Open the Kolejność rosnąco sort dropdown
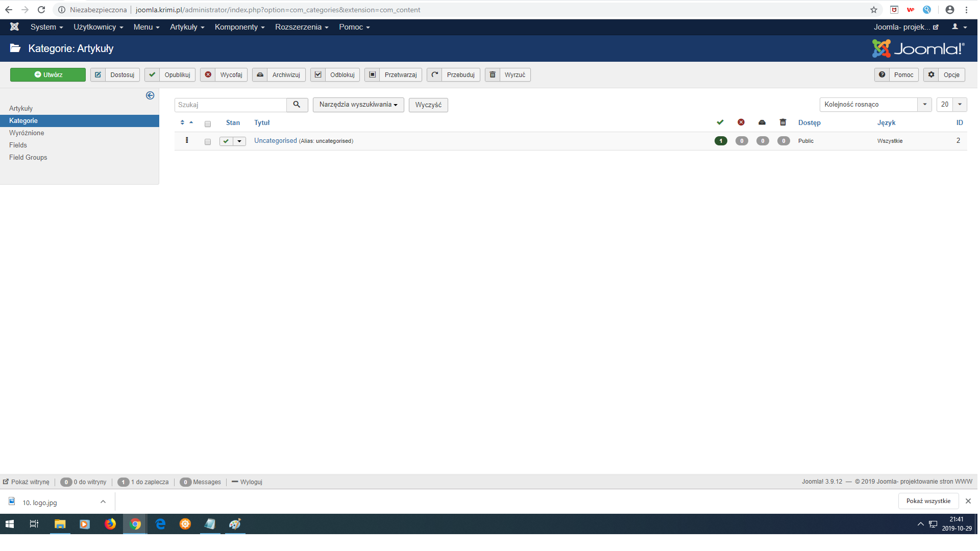This screenshot has height=551, width=980. point(875,105)
